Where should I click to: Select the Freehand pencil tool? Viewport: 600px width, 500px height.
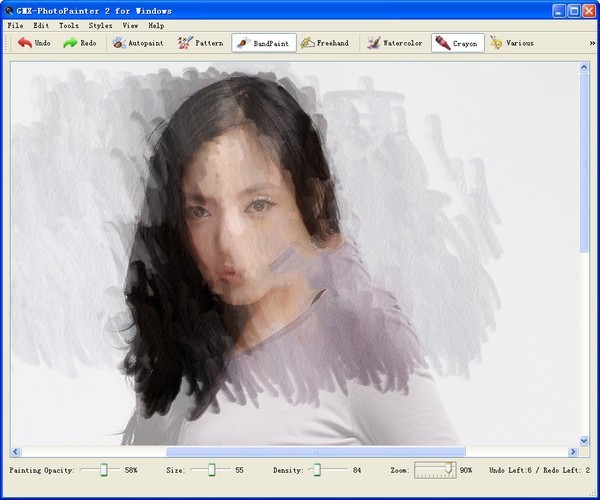point(324,43)
